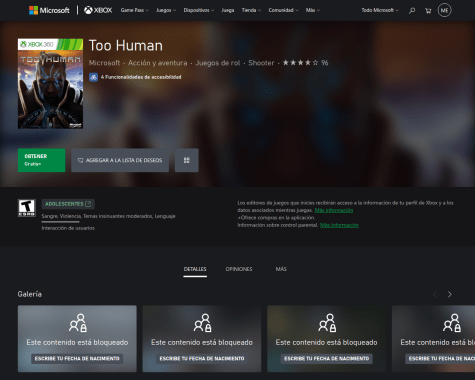
Task: Open the search magnifier icon
Action: click(412, 11)
